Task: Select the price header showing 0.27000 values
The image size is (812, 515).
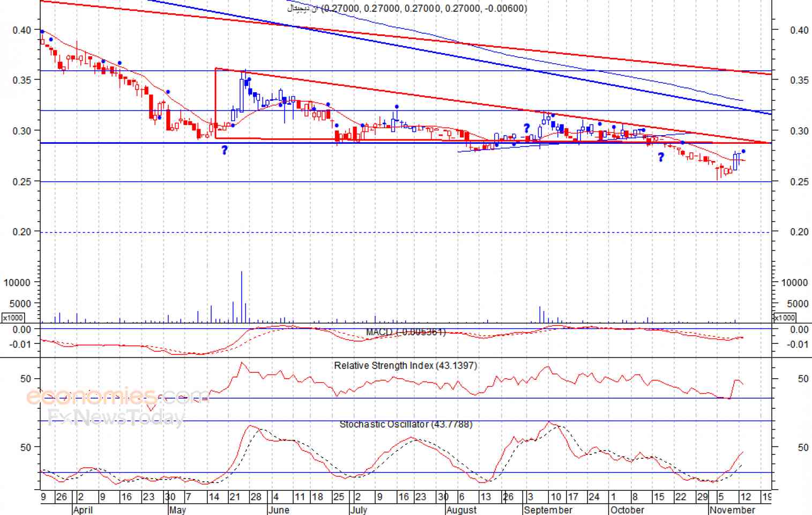Action: 407,8
